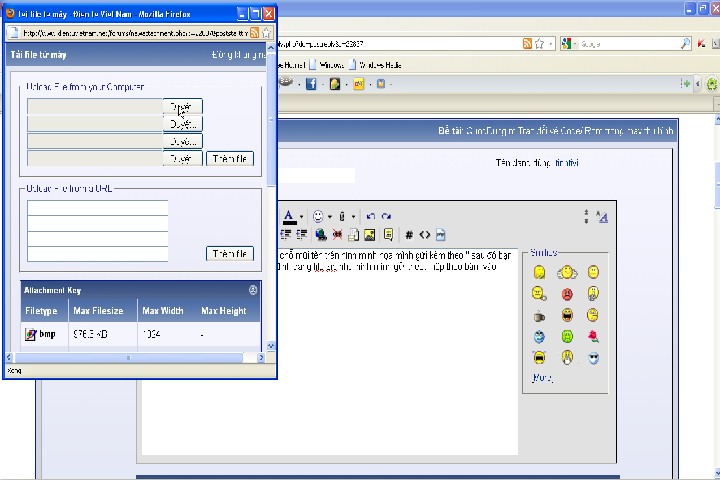Click the Max Width column header
720x480 pixels.
click(x=163, y=311)
